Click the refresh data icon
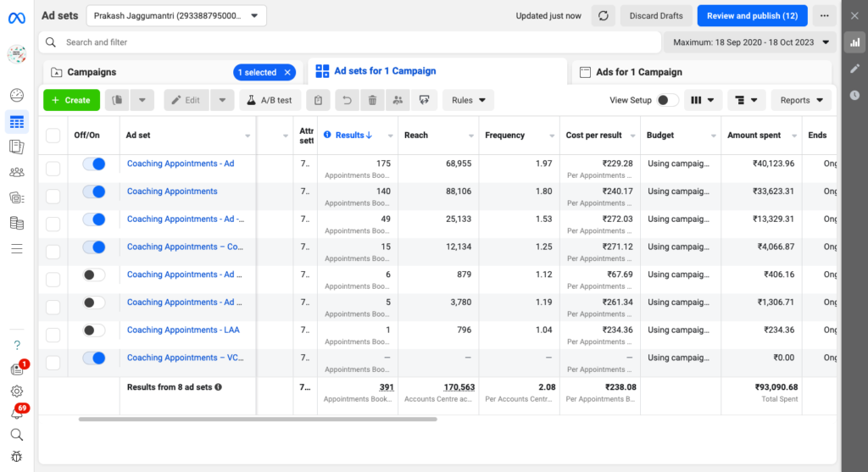The width and height of the screenshot is (868, 472). click(x=604, y=16)
